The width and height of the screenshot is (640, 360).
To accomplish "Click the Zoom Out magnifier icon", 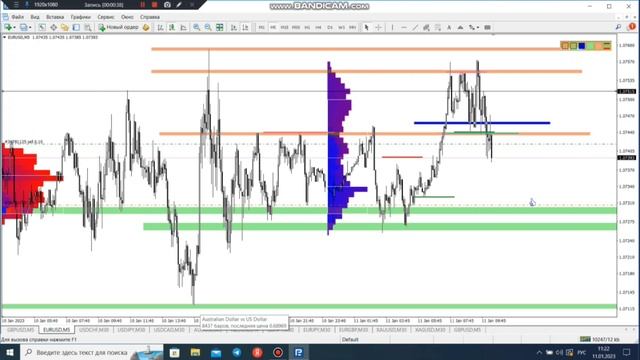I will pos(208,27).
